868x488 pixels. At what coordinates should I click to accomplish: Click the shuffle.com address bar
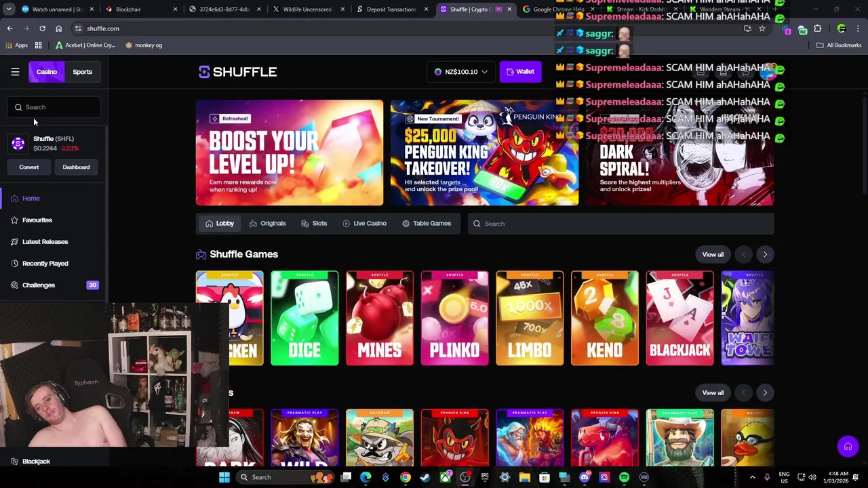coord(407,28)
